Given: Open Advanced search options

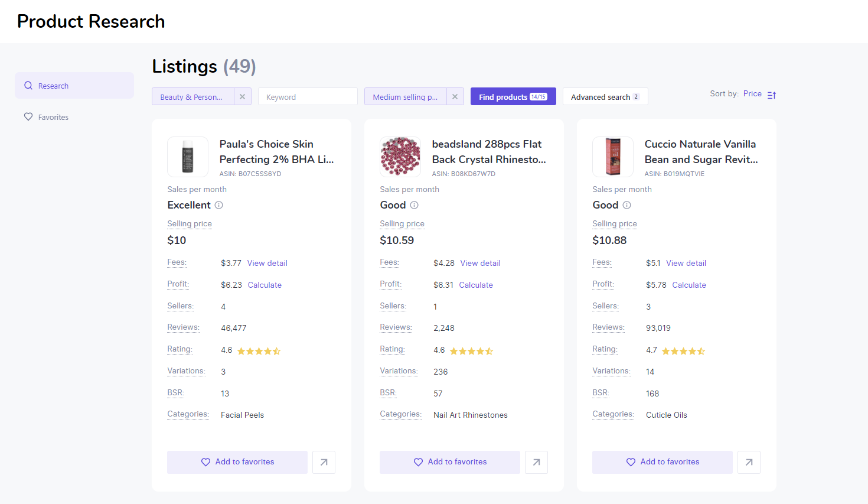Looking at the screenshot, I should click(605, 97).
